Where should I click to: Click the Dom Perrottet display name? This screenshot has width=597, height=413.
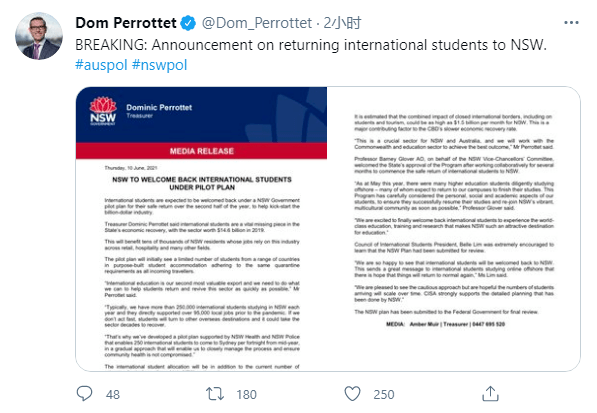pos(126,23)
